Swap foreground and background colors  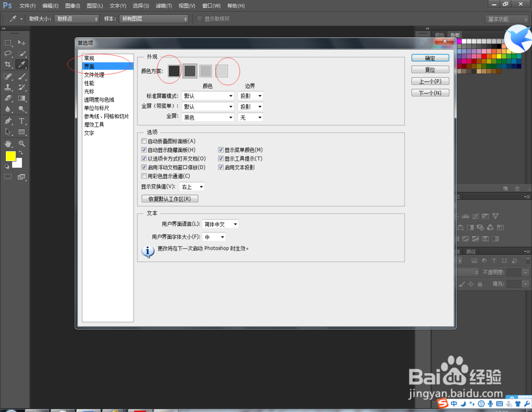[21, 153]
